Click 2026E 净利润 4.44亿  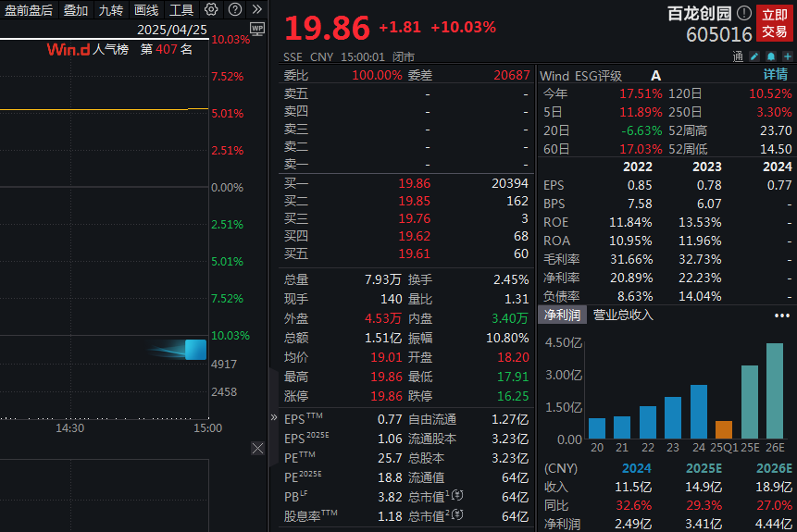coord(774,524)
